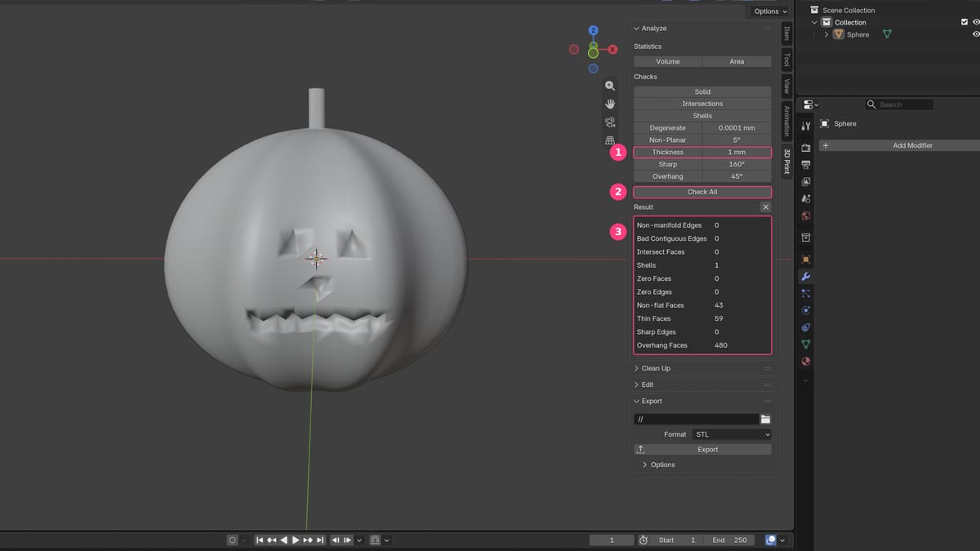The height and width of the screenshot is (551, 980).
Task: Open the Collection properties tab icon
Action: (806, 238)
